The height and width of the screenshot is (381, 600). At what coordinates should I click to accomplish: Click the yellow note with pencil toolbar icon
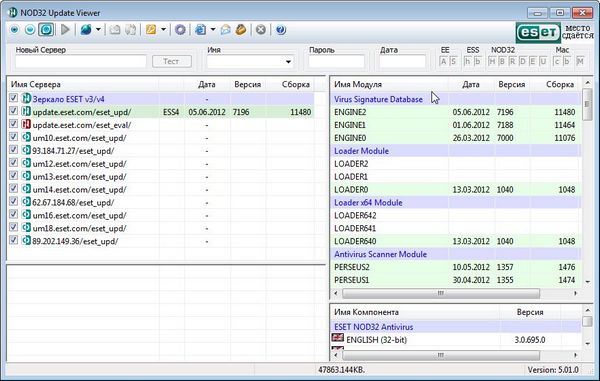[x=151, y=29]
